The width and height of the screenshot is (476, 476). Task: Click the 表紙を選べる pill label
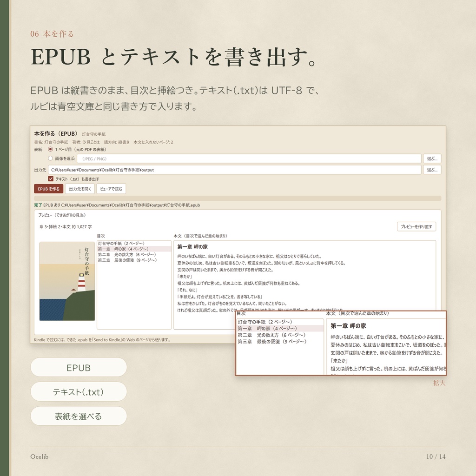click(78, 416)
